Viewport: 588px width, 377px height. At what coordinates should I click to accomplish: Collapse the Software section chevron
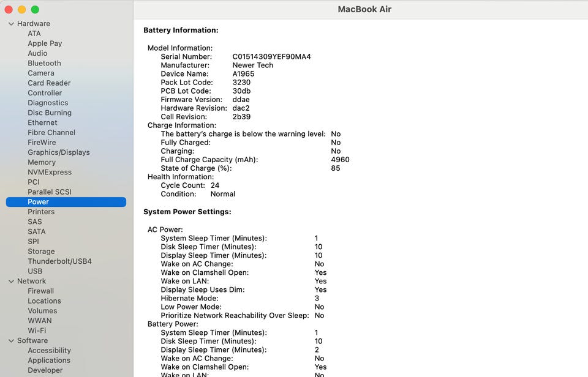(x=11, y=341)
